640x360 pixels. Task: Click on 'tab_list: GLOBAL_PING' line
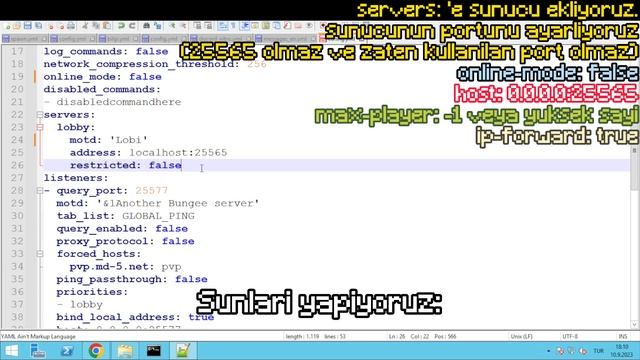click(126, 216)
